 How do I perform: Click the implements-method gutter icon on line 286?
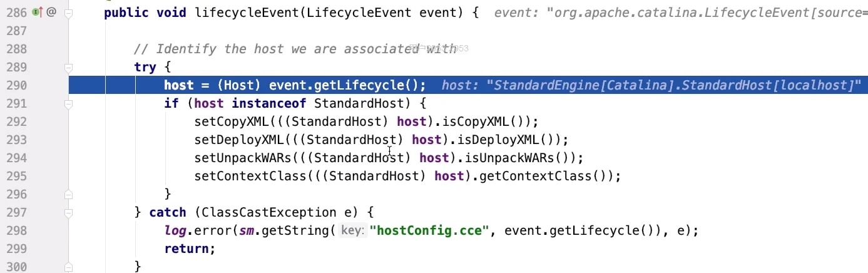coord(38,12)
